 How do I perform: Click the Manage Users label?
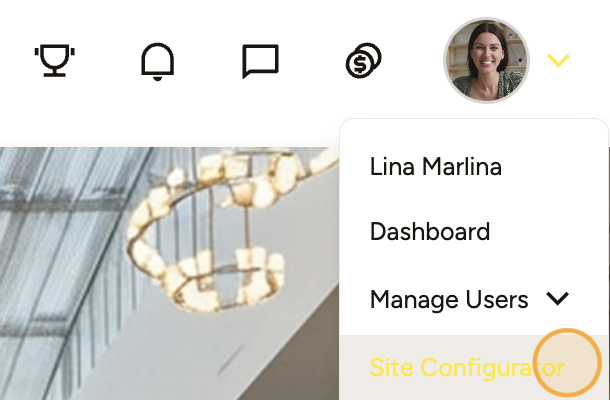[449, 300]
